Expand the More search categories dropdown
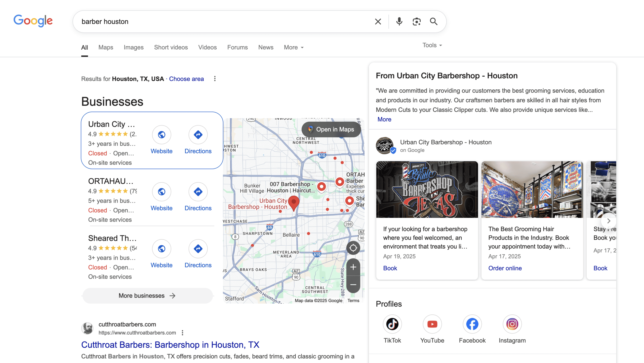The width and height of the screenshot is (644, 363). [294, 47]
